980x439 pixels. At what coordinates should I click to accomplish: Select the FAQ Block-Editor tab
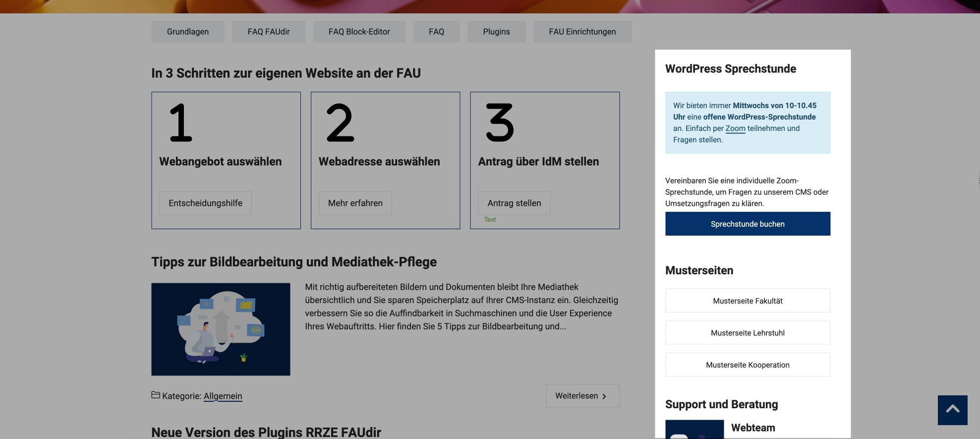(359, 32)
